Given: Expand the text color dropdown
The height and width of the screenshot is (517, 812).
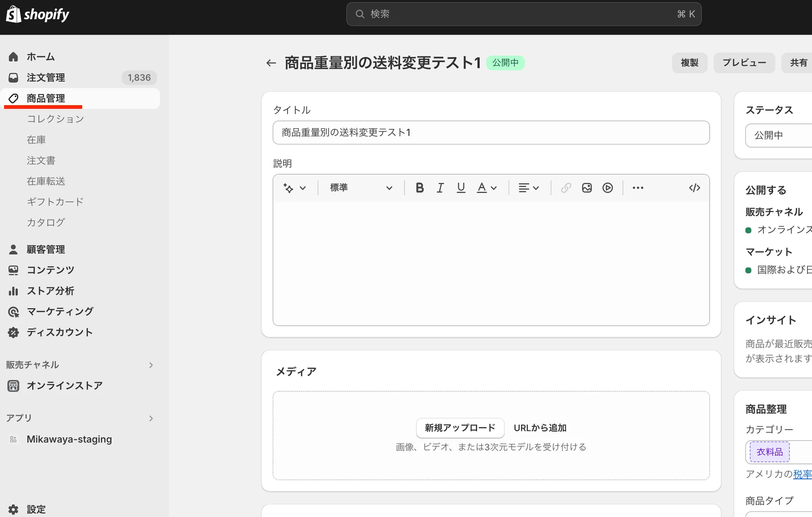Looking at the screenshot, I should 486,188.
